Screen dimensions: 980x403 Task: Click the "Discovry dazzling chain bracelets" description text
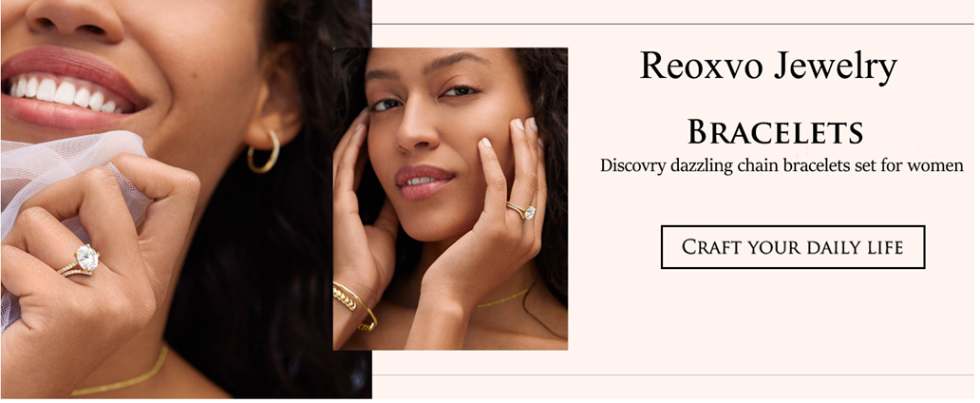point(782,165)
